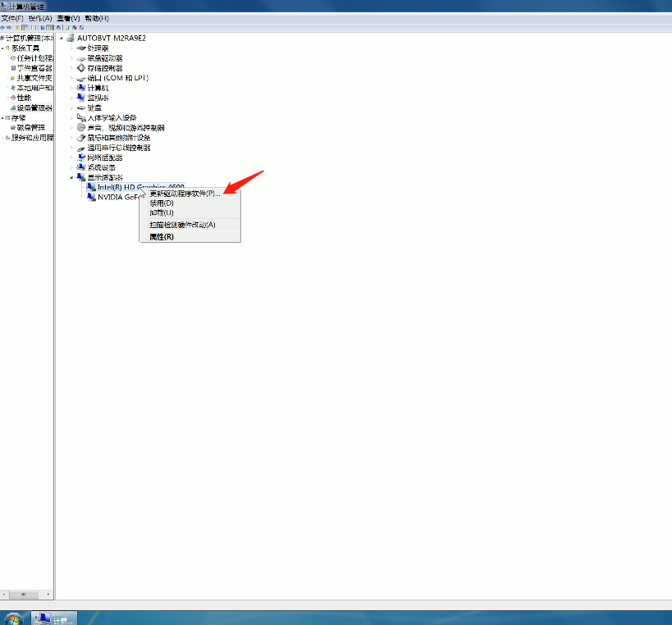This screenshot has width=672, height=625.
Task: Choose 禁用(D) in the context menu
Action: click(x=162, y=203)
